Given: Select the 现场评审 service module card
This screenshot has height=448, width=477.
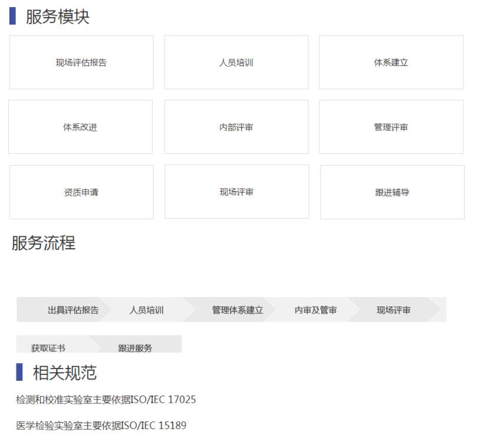Looking at the screenshot, I should click(236, 192).
